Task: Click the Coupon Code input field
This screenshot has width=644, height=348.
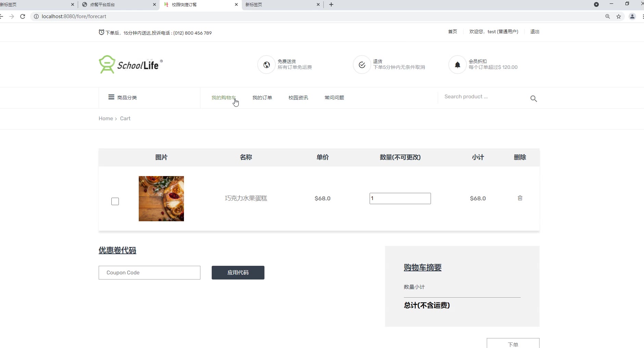Action: (149, 273)
